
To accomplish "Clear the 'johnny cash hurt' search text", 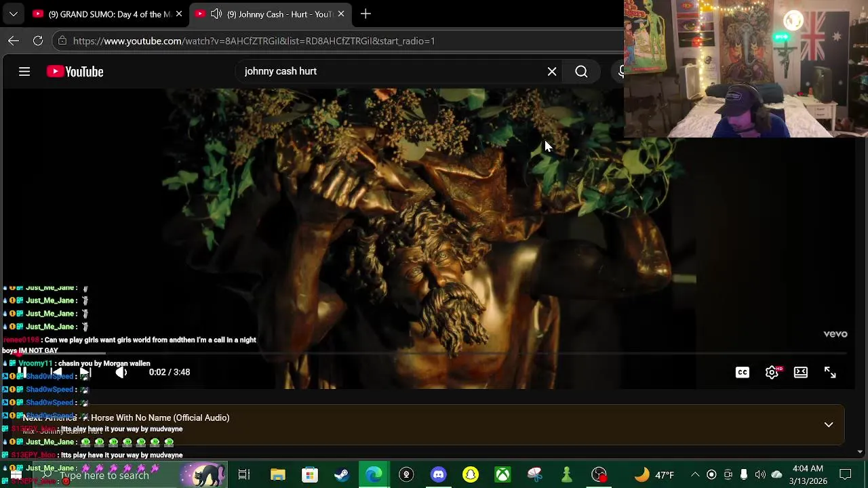I will 552,71.
